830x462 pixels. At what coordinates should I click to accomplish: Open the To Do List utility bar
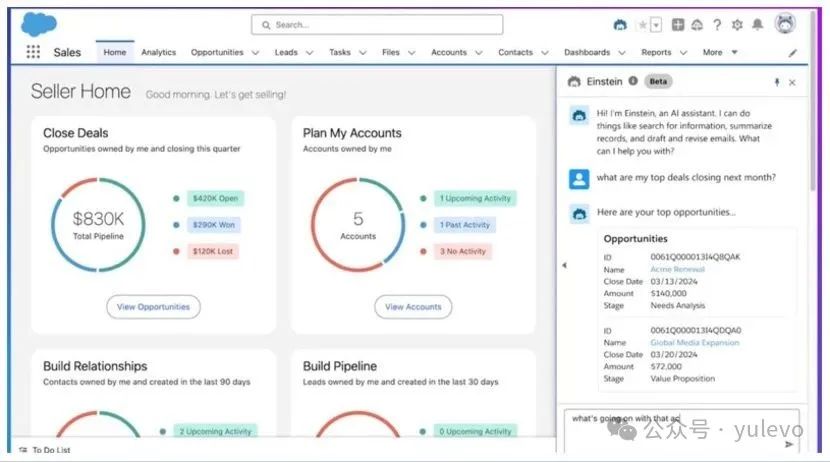tap(45, 450)
